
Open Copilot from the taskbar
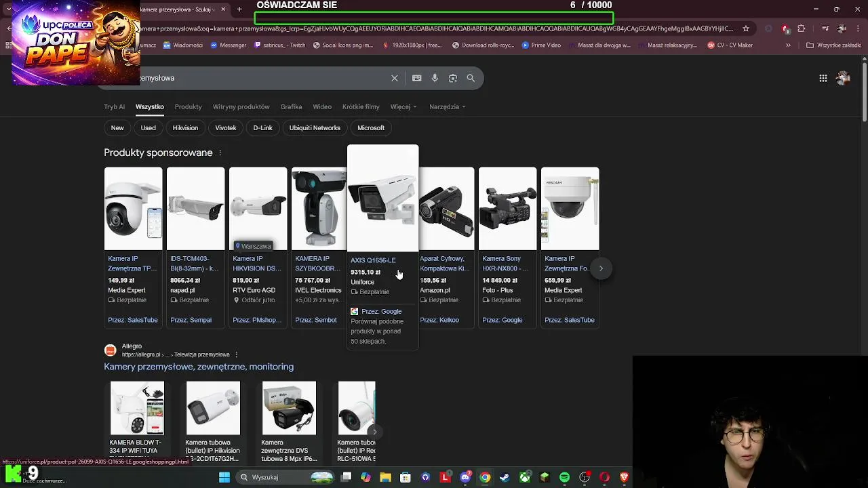coord(366,477)
